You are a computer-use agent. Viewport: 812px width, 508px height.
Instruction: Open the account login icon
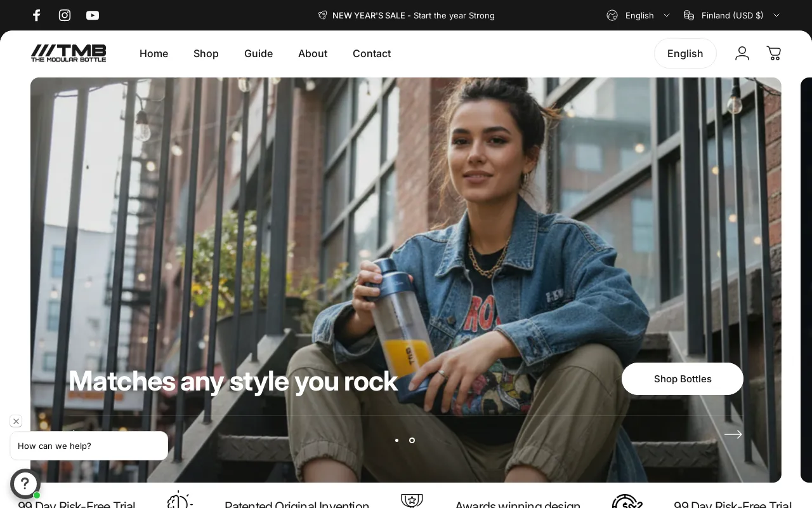click(x=742, y=53)
